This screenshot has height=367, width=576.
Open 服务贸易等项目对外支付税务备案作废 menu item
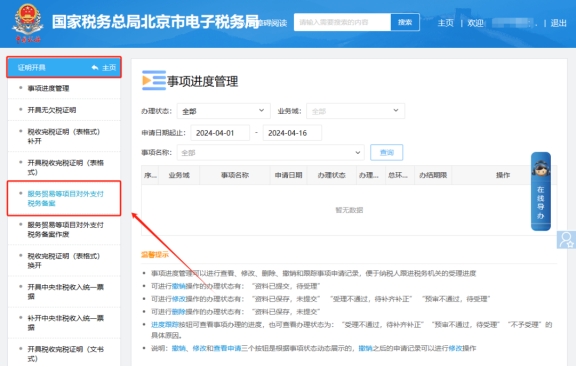(66, 230)
